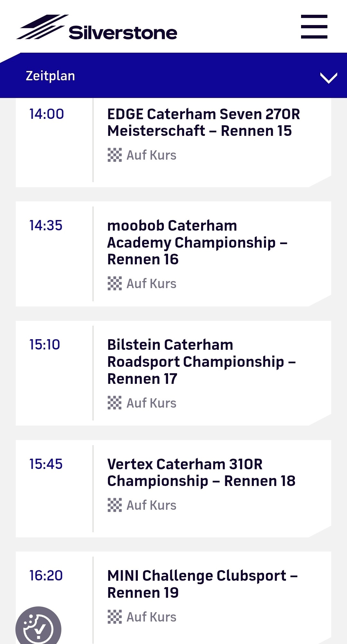Click checkered flag icon for Rennen 19
Image resolution: width=347 pixels, height=644 pixels.
[x=114, y=617]
